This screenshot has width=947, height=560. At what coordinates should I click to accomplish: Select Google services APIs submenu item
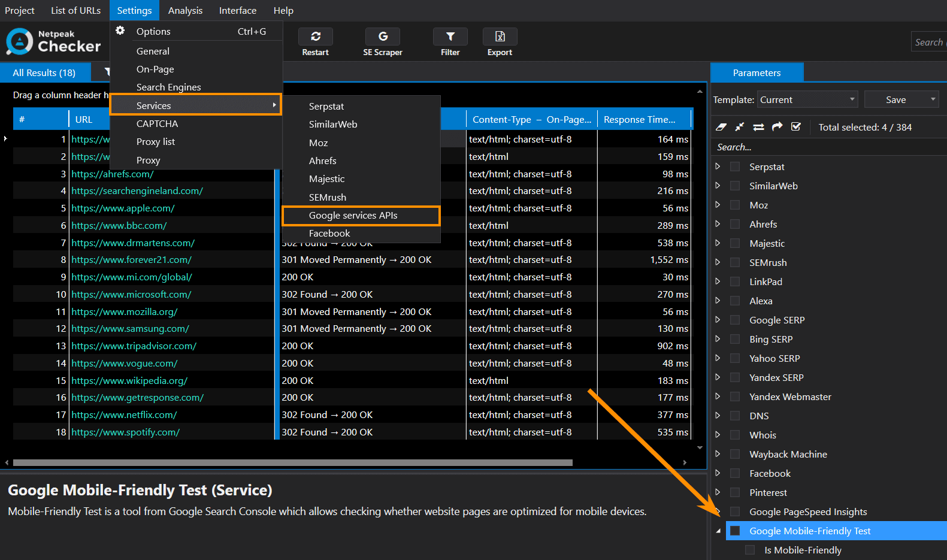[x=361, y=216]
